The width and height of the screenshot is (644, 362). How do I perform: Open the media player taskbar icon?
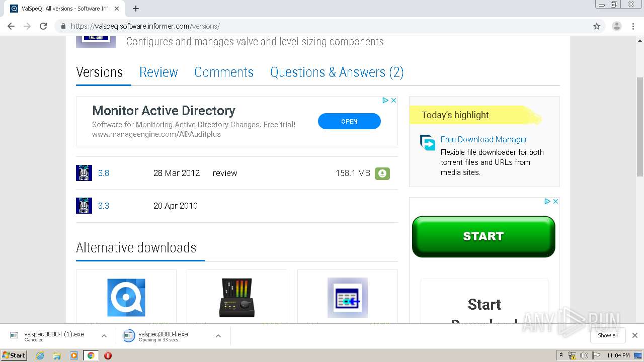74,355
